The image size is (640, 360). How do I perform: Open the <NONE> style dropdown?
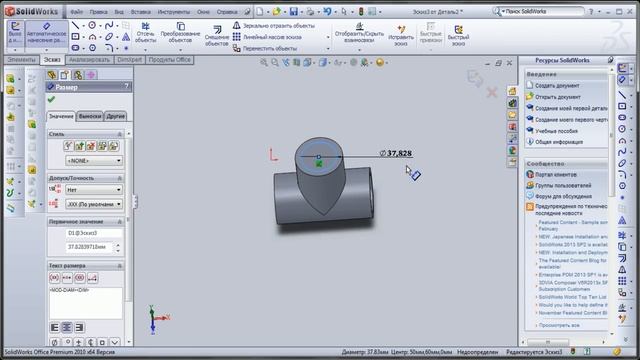(93, 161)
